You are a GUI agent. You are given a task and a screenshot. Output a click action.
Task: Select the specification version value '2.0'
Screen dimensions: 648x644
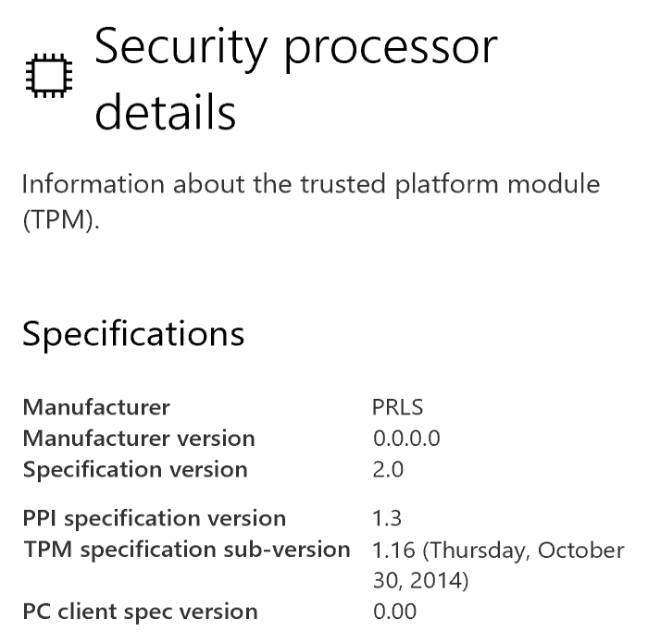388,469
